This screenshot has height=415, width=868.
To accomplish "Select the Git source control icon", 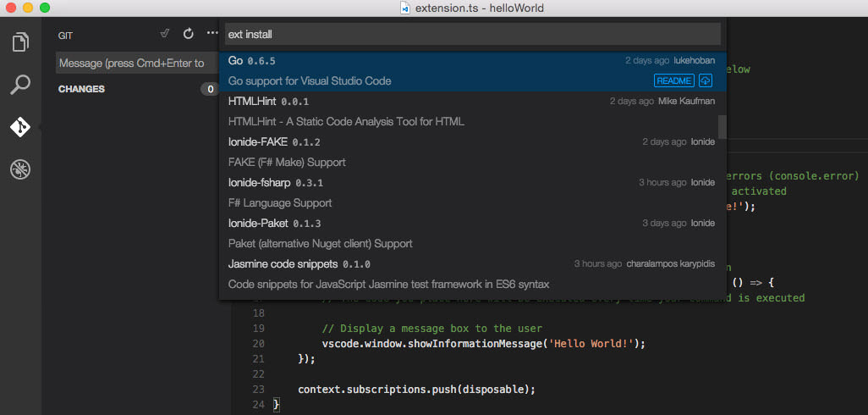I will pos(20,127).
